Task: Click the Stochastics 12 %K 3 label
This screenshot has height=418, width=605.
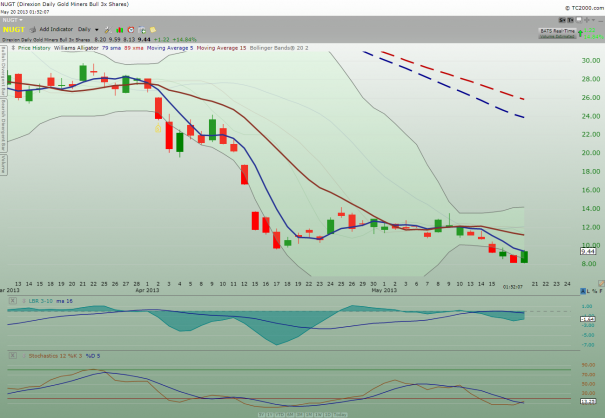Action: point(55,355)
